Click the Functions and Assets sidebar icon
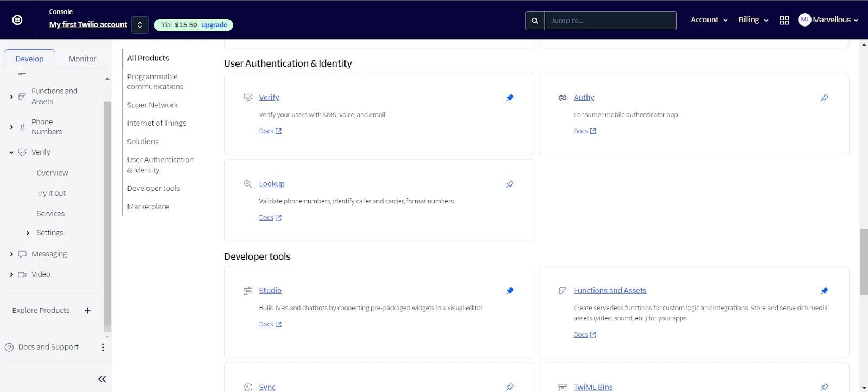Screen dimensions: 868x392 22,97
